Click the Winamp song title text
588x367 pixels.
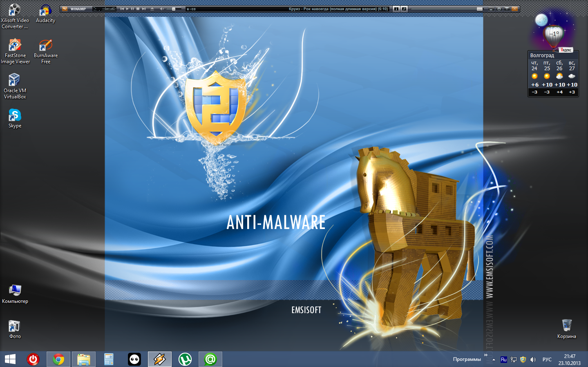point(338,9)
